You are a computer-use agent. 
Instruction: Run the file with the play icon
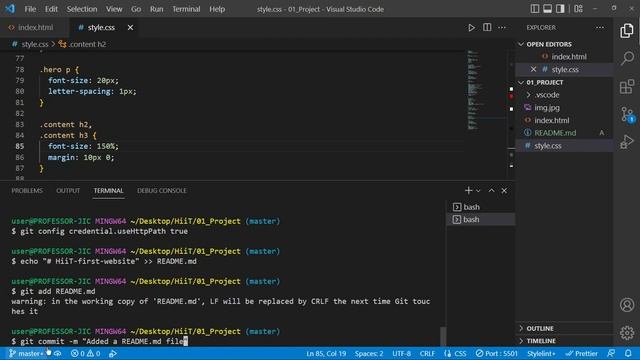pos(471,28)
